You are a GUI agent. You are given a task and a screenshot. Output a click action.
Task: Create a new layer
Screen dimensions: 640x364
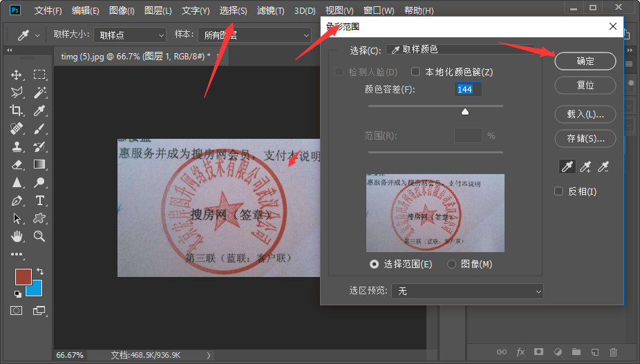595,352
